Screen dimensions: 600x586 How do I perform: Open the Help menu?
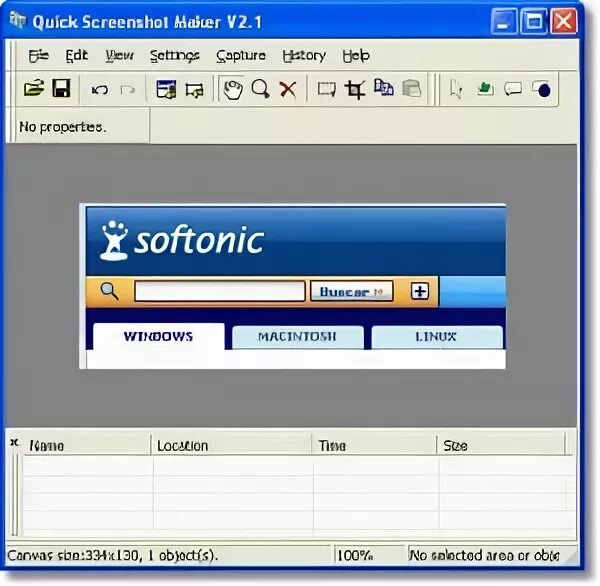pos(356,56)
